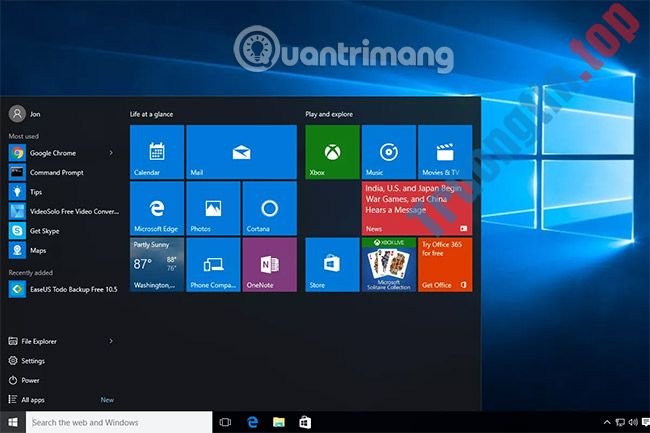Open the Washington weather tile

[x=157, y=265]
